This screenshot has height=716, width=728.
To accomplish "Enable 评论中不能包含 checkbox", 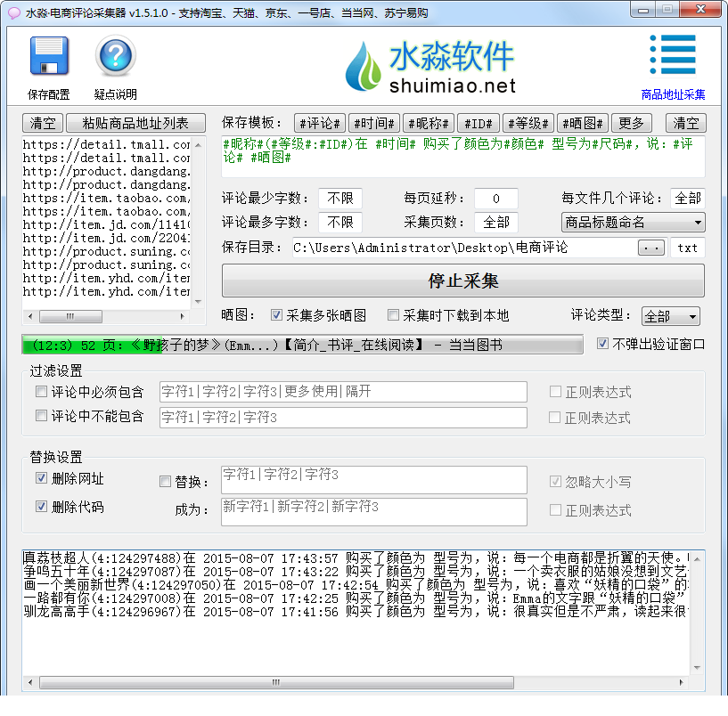I will point(41,415).
